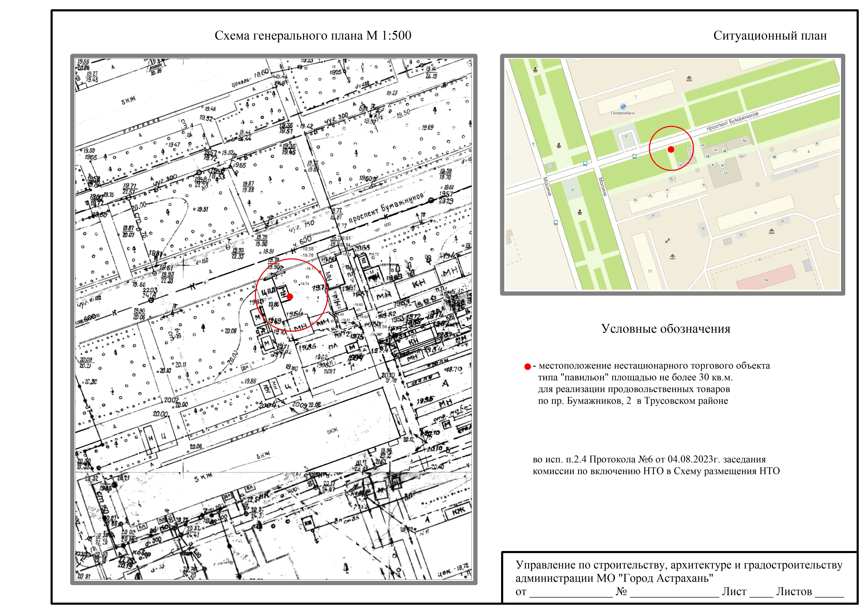Click playground icon next to building 13
The image size is (868, 614).
[672, 257]
